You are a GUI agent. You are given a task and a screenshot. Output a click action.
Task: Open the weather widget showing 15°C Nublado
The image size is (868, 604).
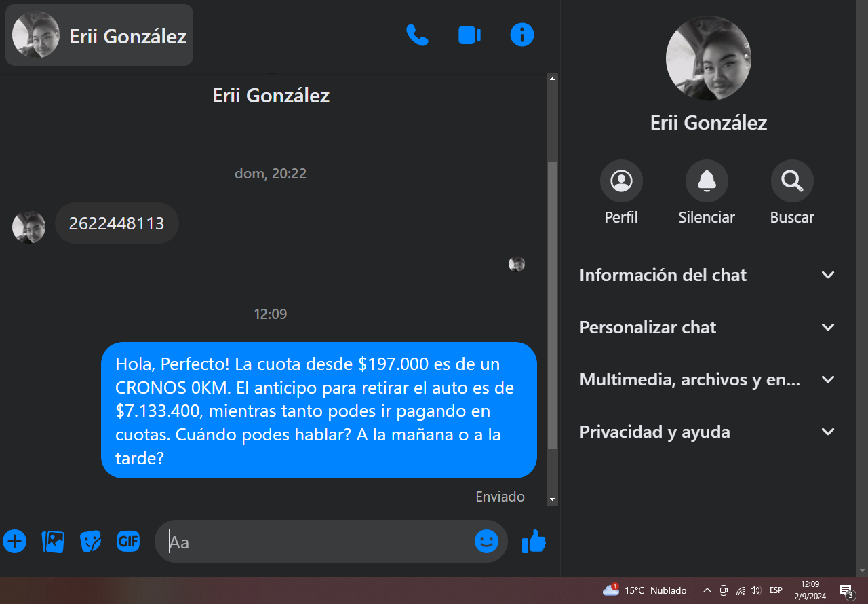[645, 590]
